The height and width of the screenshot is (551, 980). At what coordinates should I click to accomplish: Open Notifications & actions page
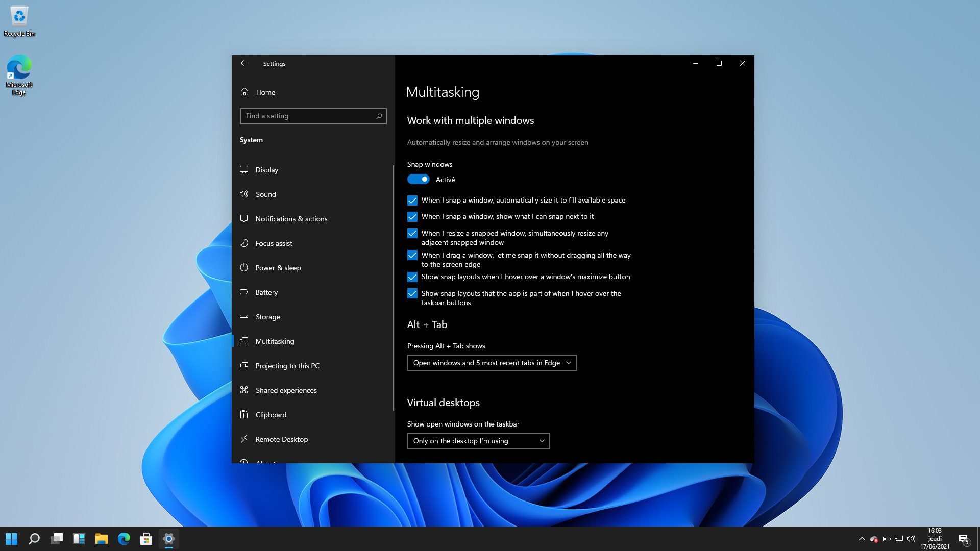coord(291,219)
